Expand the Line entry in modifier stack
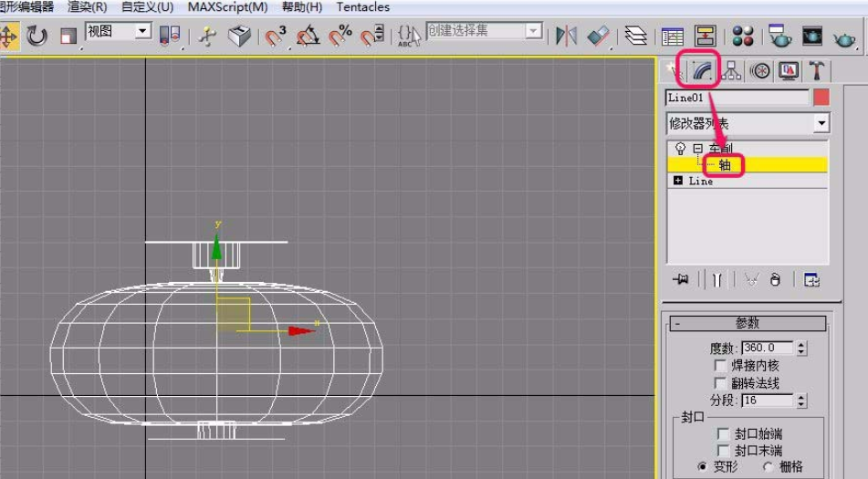Screen dimensions: 868x479 click(x=677, y=181)
